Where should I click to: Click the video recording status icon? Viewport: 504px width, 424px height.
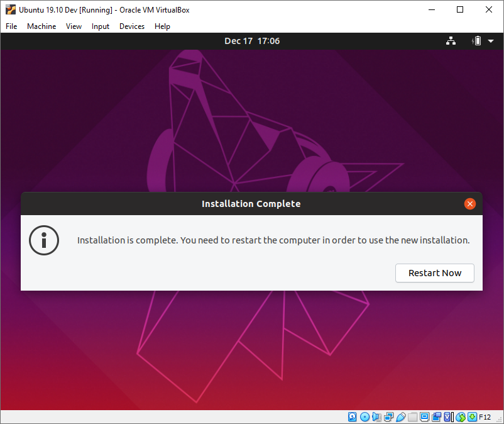point(437,417)
